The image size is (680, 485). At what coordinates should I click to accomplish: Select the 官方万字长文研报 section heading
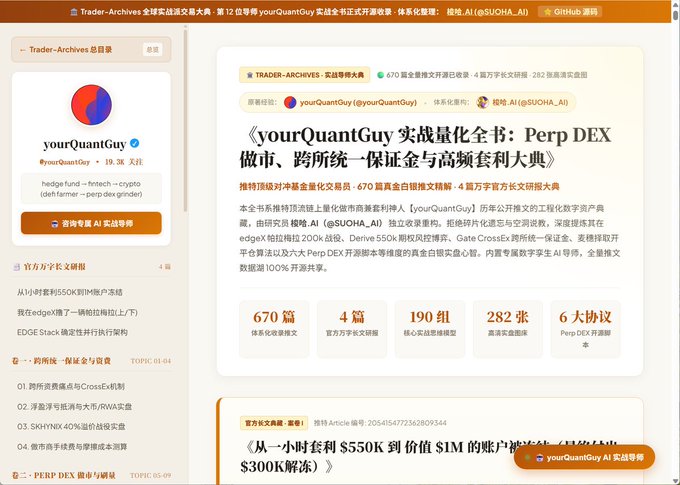(x=54, y=267)
